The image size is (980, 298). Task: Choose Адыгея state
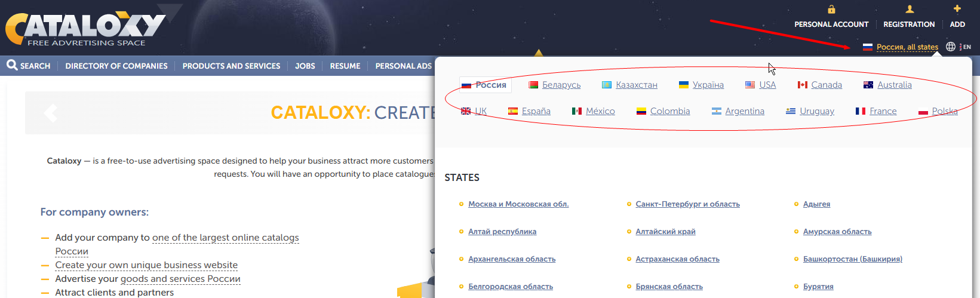pos(816,204)
